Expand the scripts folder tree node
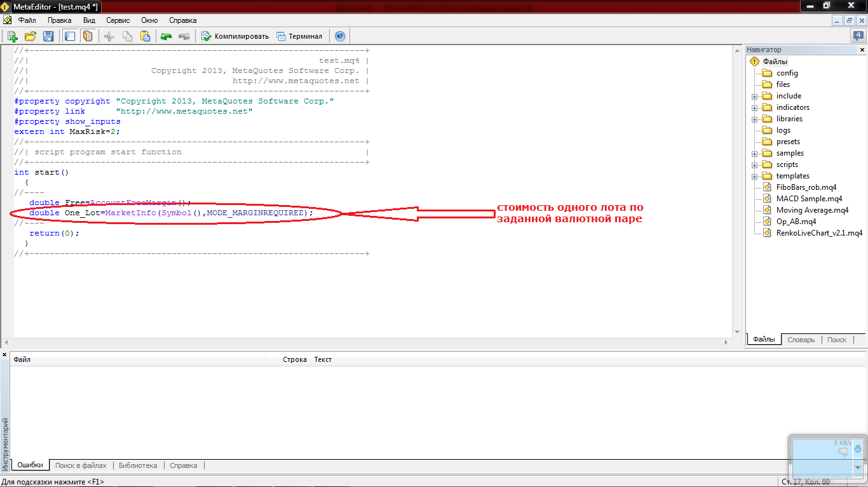The width and height of the screenshot is (868, 487). 755,165
